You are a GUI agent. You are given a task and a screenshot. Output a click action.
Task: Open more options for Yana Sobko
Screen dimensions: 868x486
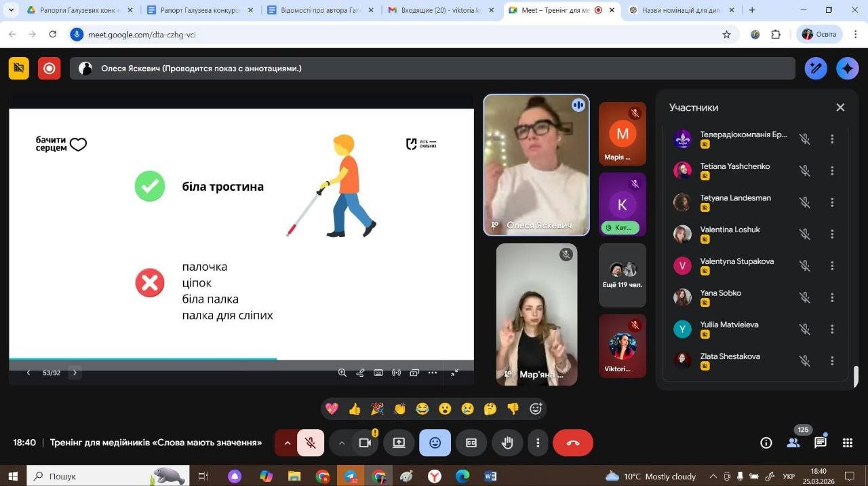point(832,297)
